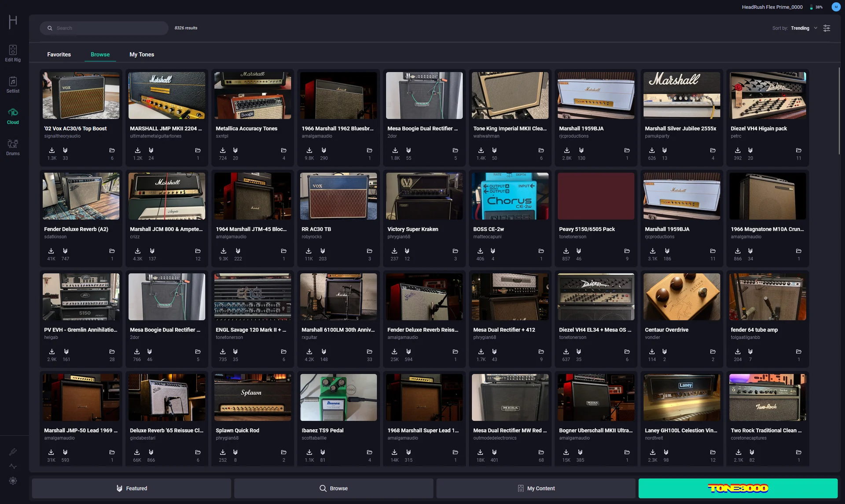Download the Ibanez TS9 Pedal tone

pos(309,452)
